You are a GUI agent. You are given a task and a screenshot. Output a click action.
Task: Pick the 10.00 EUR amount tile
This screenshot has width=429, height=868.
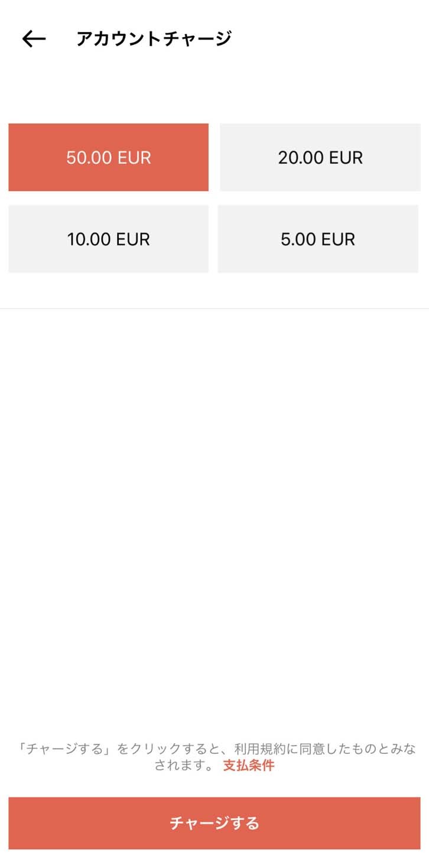coord(108,239)
